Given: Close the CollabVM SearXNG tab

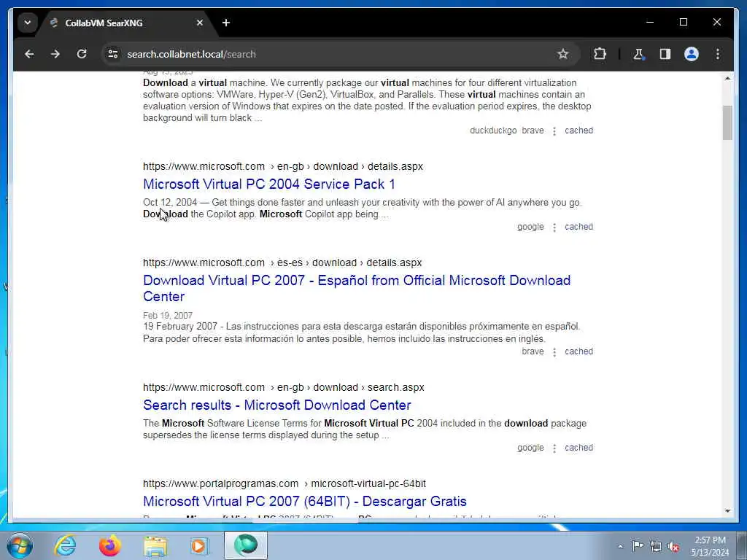Looking at the screenshot, I should [200, 23].
